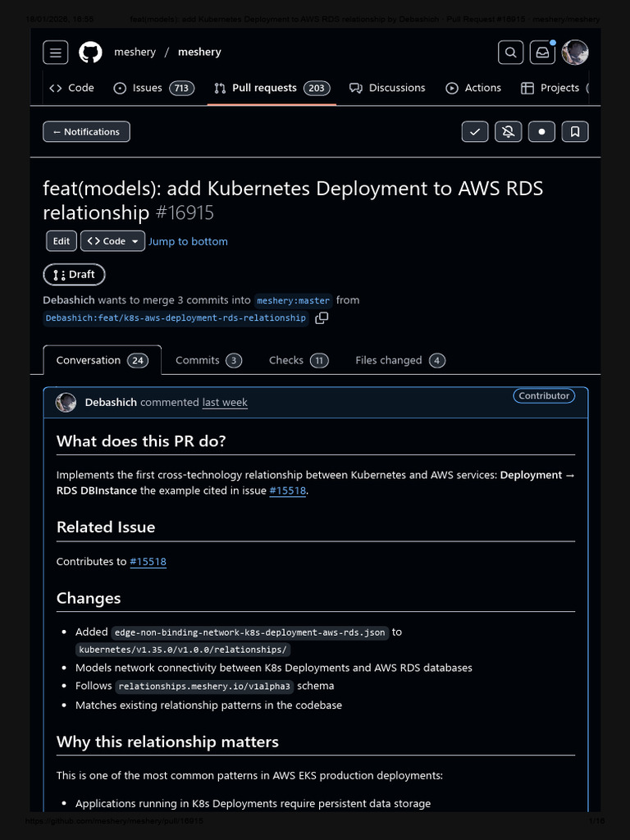Follow the Jump to bottom link
The width and height of the screenshot is (630, 840).
[x=188, y=242]
